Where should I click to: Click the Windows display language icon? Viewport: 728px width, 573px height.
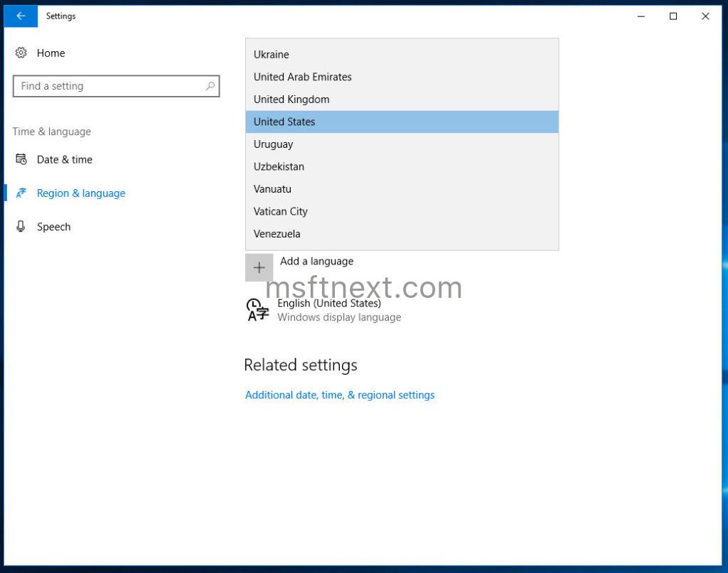(257, 309)
